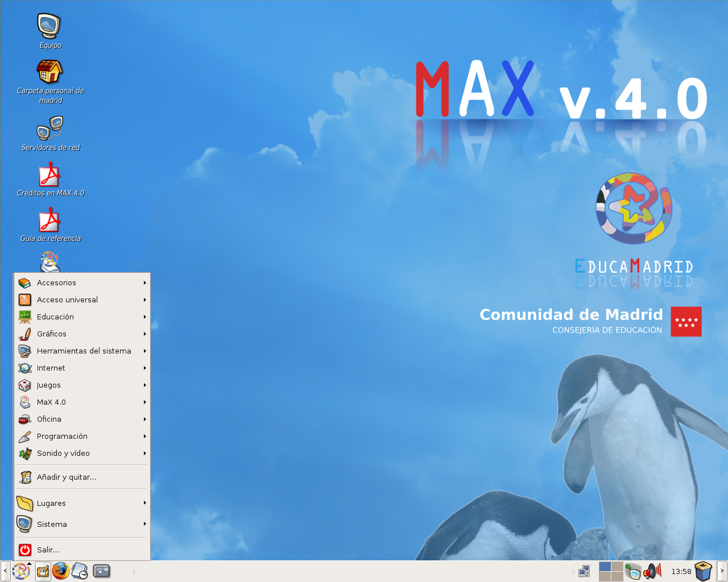
Task: Open the Programación menu entry
Action: click(82, 436)
